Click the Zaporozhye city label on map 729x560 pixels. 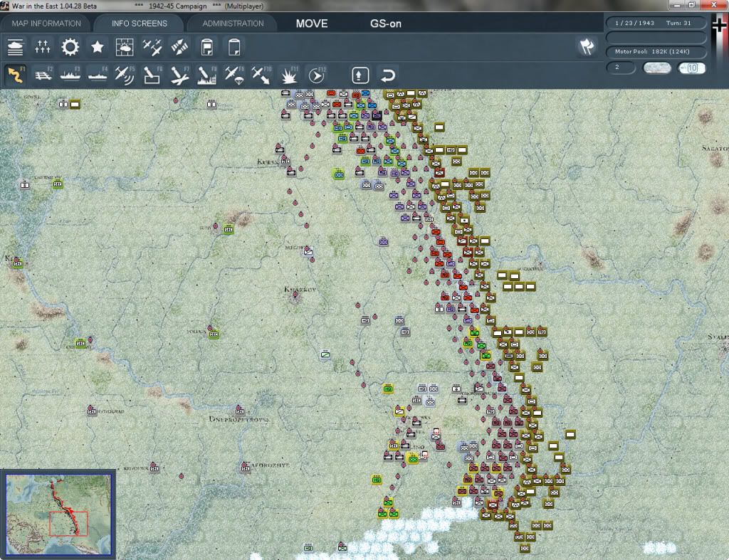coord(270,465)
